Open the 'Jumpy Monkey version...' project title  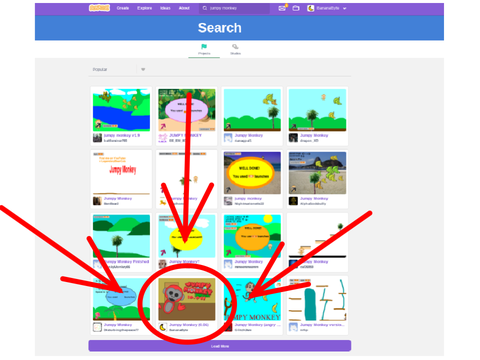322,325
